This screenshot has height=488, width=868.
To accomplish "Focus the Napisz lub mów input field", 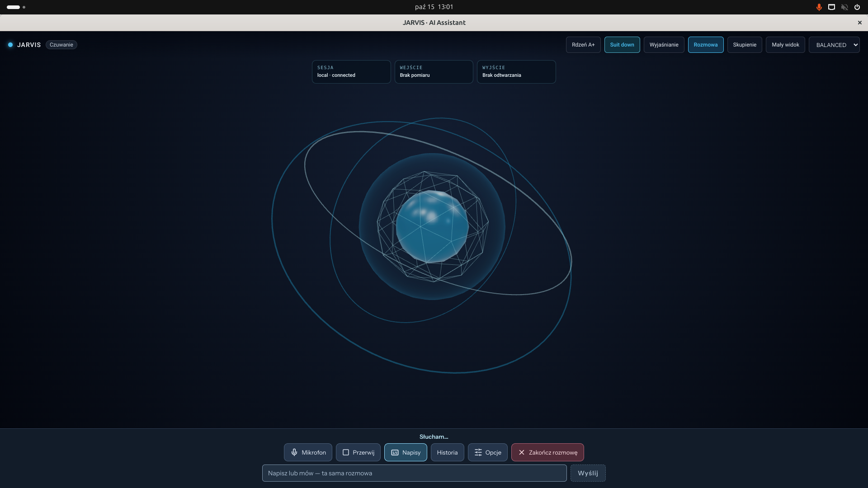I will [414, 473].
